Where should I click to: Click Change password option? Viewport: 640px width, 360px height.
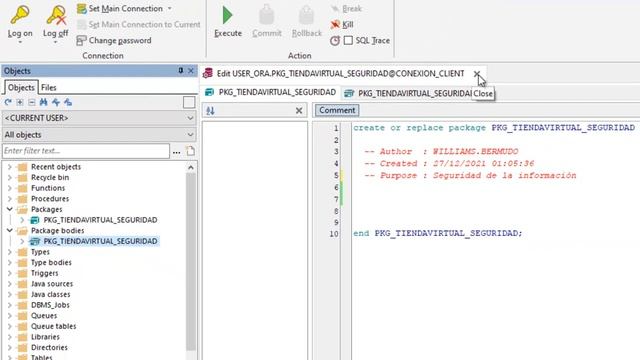(114, 40)
